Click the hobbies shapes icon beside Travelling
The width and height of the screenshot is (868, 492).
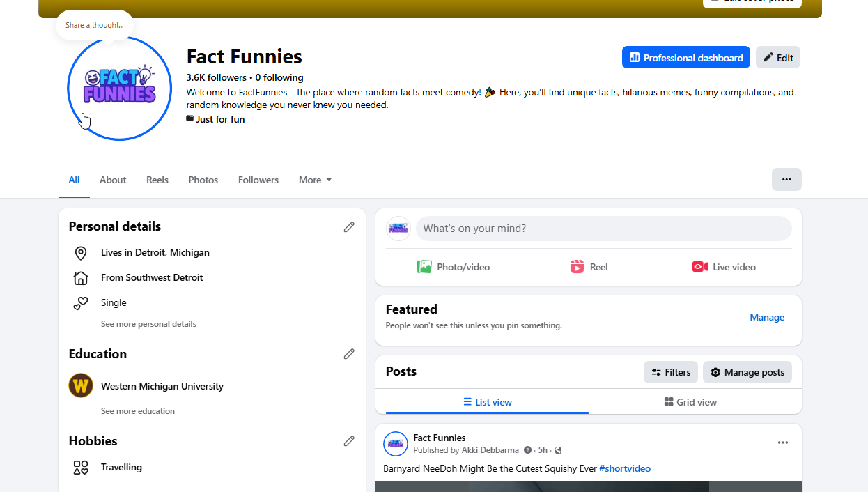tap(81, 468)
